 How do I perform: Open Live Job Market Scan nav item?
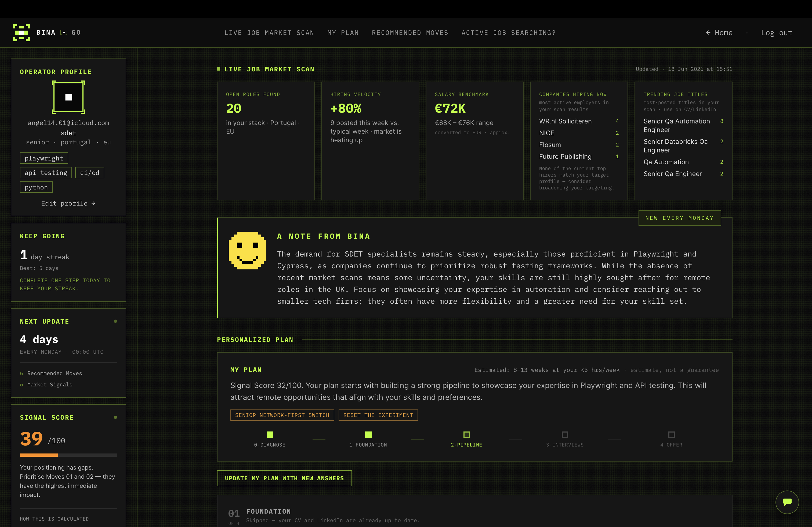tap(269, 33)
